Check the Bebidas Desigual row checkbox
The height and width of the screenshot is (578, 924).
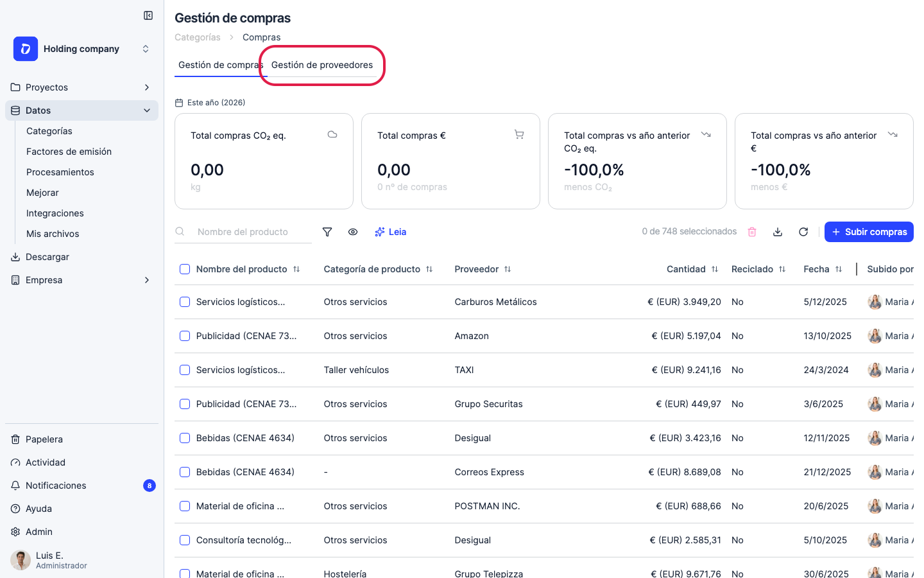(185, 438)
